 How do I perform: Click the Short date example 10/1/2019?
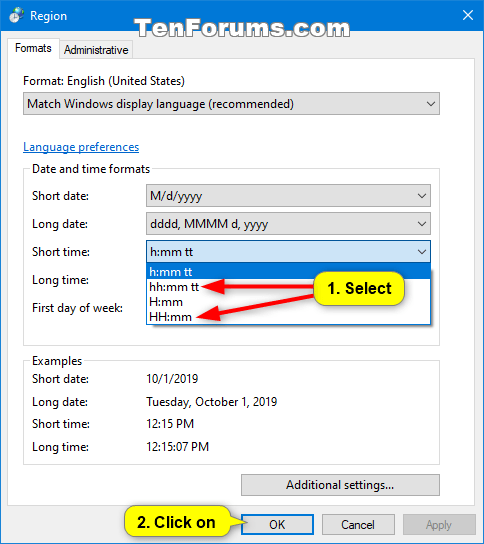pyautogui.click(x=172, y=379)
